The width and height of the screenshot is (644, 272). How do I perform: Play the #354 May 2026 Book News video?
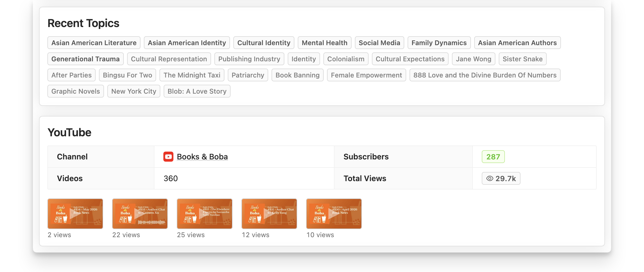pyautogui.click(x=75, y=214)
